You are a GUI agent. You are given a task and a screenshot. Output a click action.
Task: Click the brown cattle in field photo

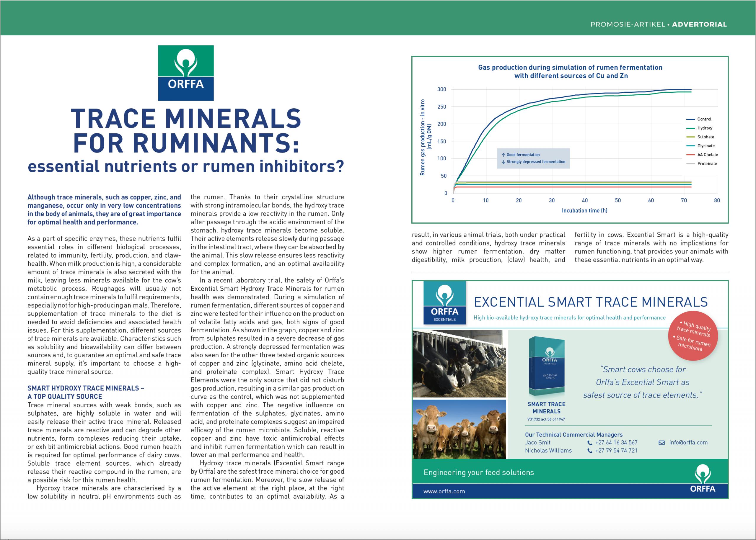point(459,429)
